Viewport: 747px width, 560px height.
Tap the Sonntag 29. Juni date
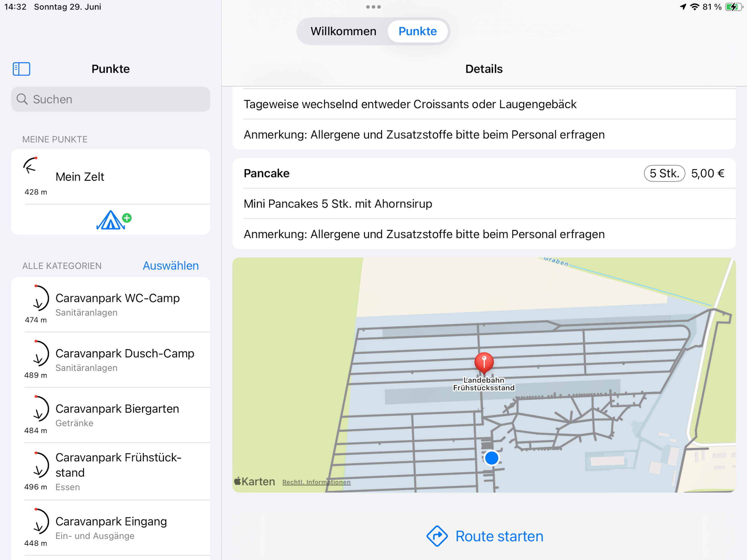click(68, 7)
